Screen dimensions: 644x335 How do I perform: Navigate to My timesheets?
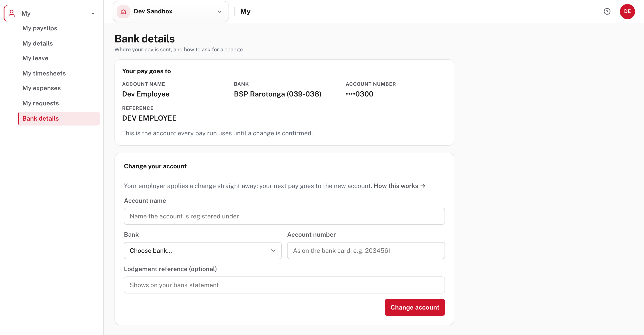(x=44, y=73)
